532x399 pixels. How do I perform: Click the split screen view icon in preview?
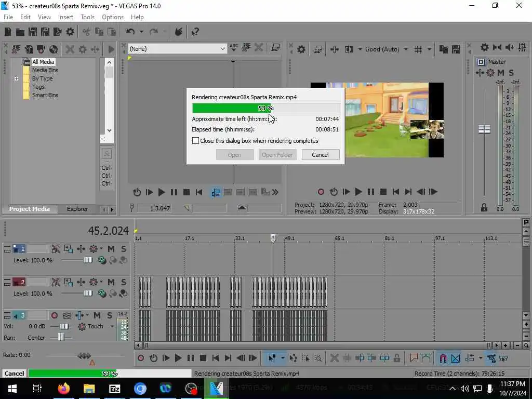(x=349, y=49)
